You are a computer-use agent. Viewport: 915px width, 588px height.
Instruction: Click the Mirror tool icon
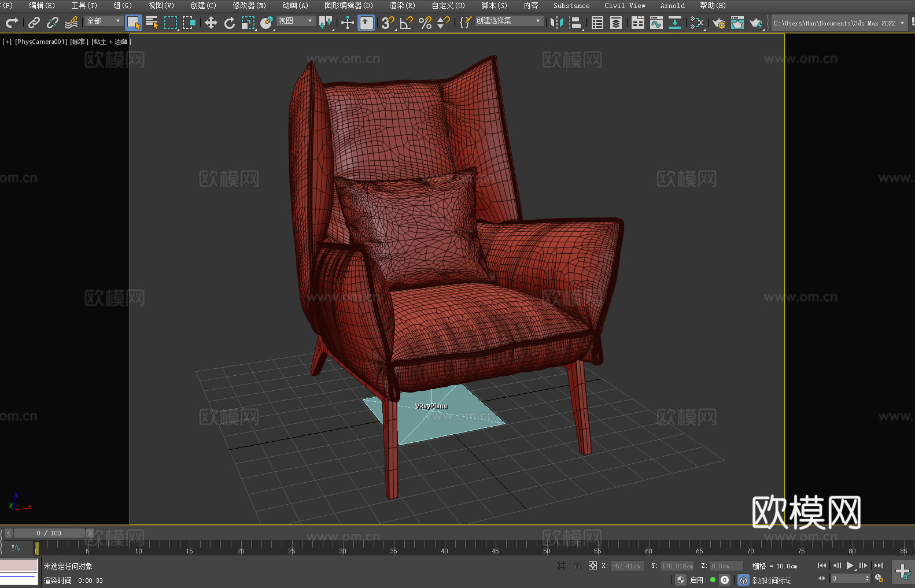[x=557, y=23]
